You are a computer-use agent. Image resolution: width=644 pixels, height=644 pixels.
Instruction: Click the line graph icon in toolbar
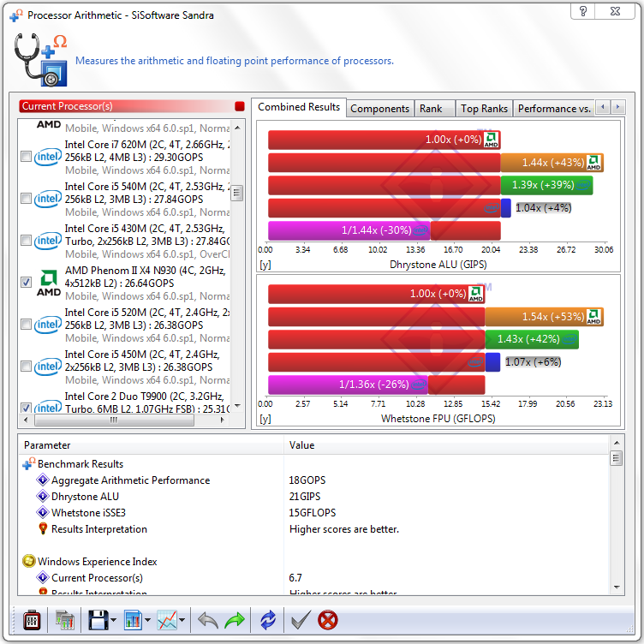[x=167, y=620]
